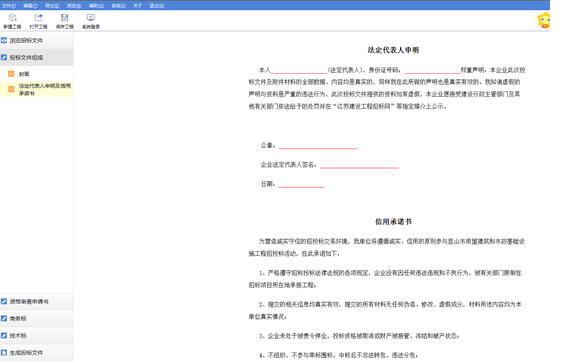Click the mascot avatar icon at top right
Screen dimensions: 576x362
(544, 20)
